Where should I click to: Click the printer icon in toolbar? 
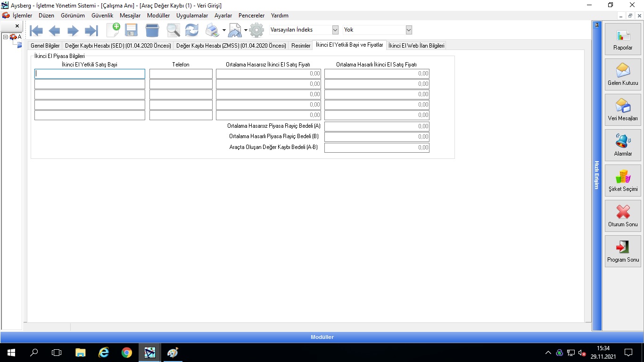coord(213,31)
